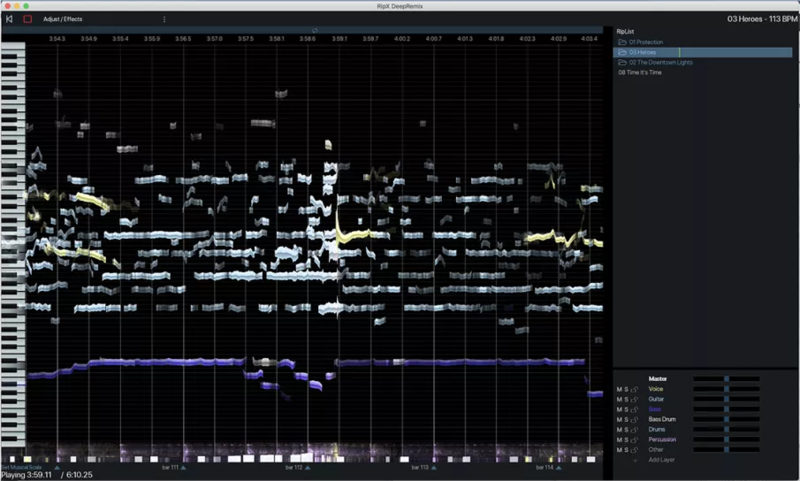Open the 03 Heroes rip entry
Viewport: 800px width, 481px height.
point(645,52)
